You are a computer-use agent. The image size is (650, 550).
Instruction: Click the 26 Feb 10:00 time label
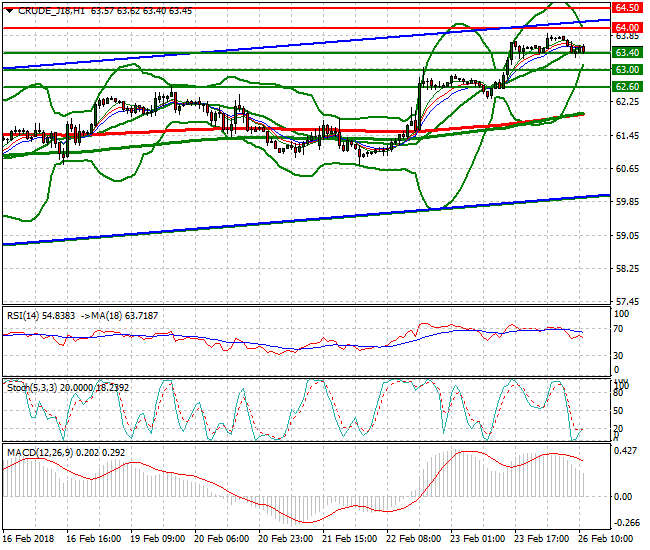coord(606,539)
